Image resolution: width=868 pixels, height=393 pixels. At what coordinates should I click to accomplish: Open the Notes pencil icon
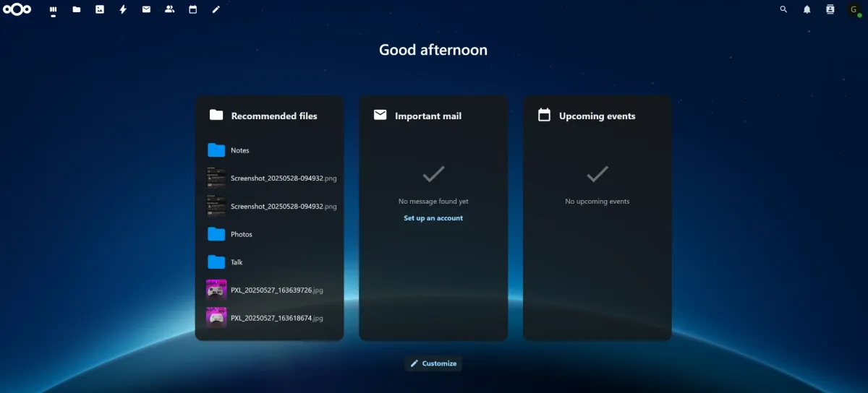(x=216, y=9)
